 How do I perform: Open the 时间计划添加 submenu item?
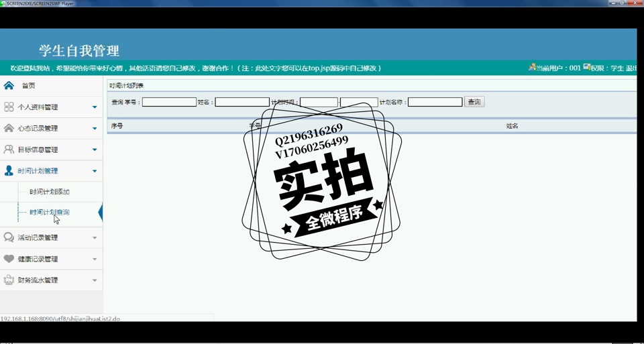[x=50, y=192]
